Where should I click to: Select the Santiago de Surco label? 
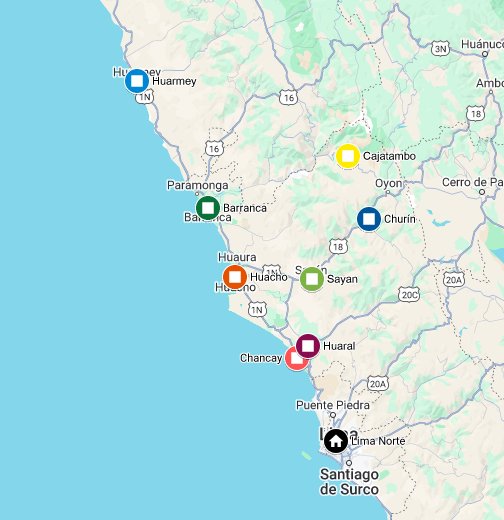tap(349, 482)
